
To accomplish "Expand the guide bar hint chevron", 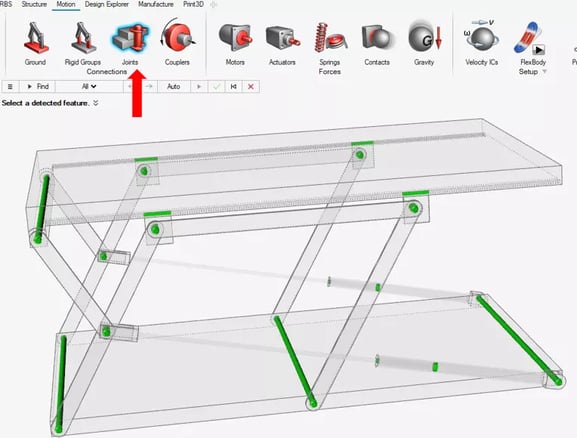I will [96, 103].
